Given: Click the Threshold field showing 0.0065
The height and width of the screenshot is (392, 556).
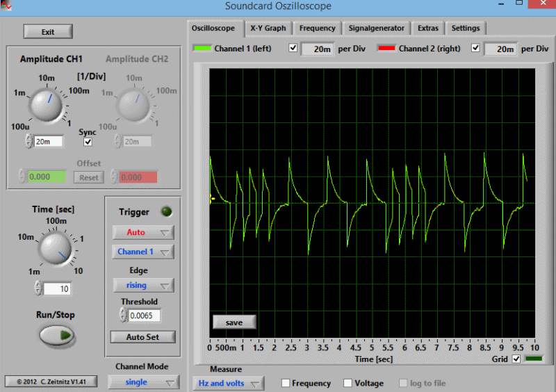Looking at the screenshot, I should (x=144, y=316).
